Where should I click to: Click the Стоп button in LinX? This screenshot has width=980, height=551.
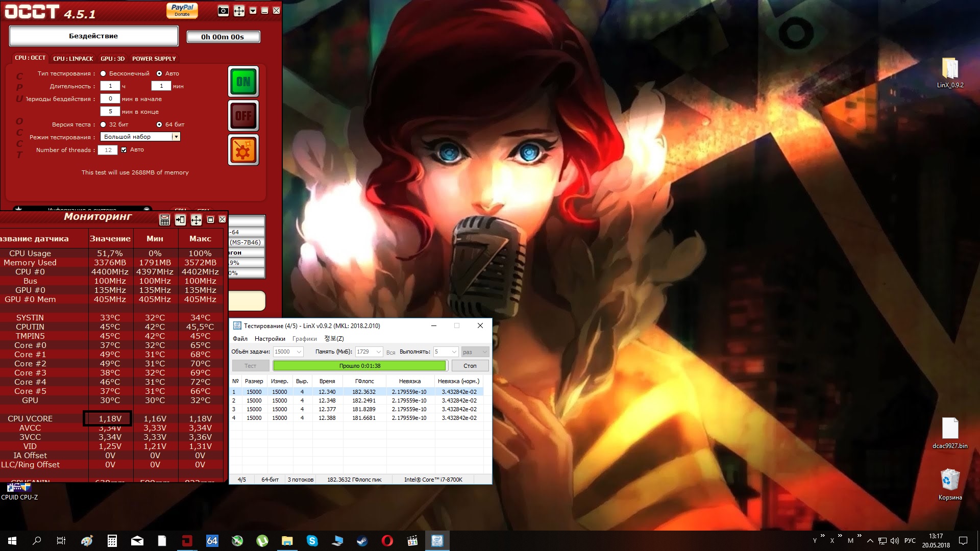click(470, 366)
